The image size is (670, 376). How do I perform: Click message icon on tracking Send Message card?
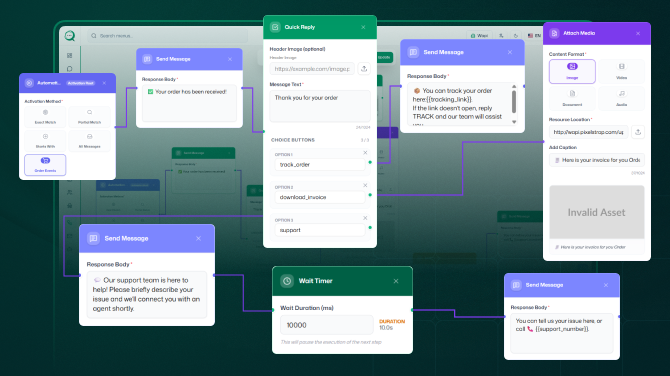click(x=413, y=52)
